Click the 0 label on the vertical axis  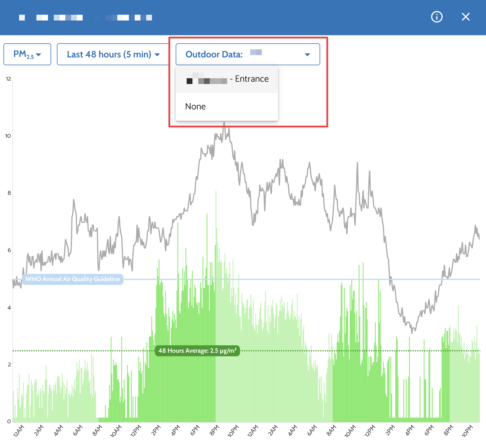[9, 421]
